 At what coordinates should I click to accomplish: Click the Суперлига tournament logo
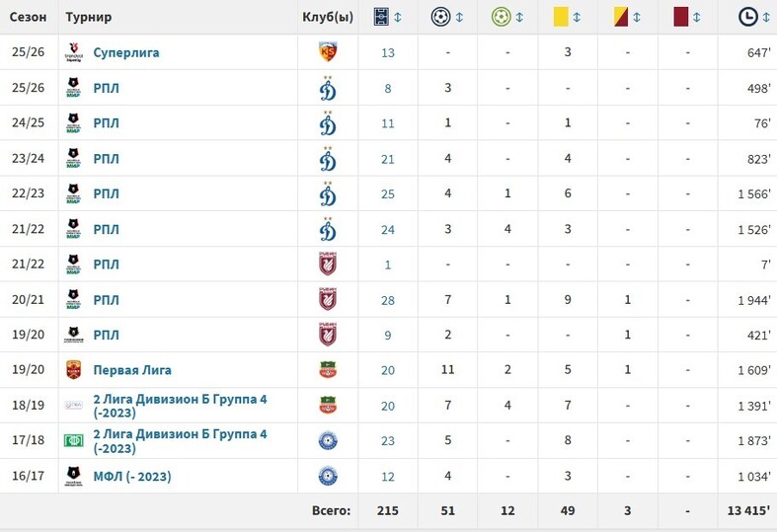point(74,52)
